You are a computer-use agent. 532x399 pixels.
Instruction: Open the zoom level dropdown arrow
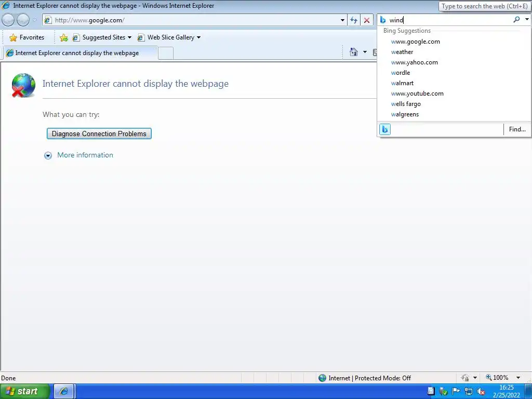click(x=518, y=378)
